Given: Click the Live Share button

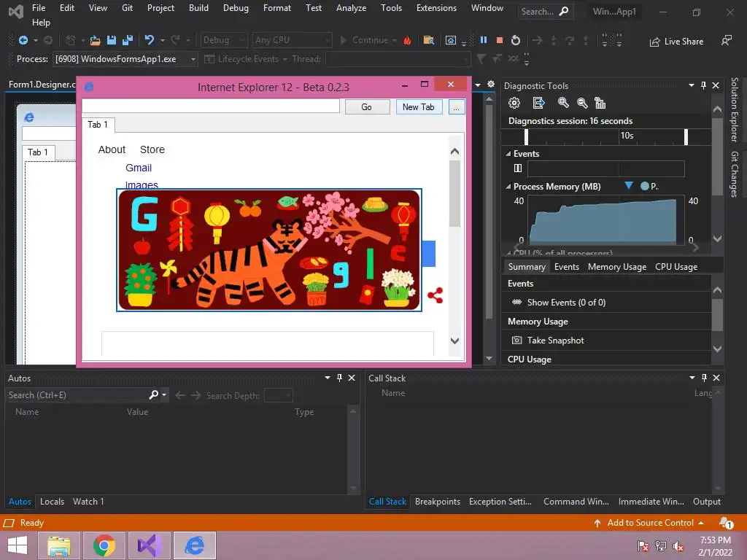Looking at the screenshot, I should (676, 42).
